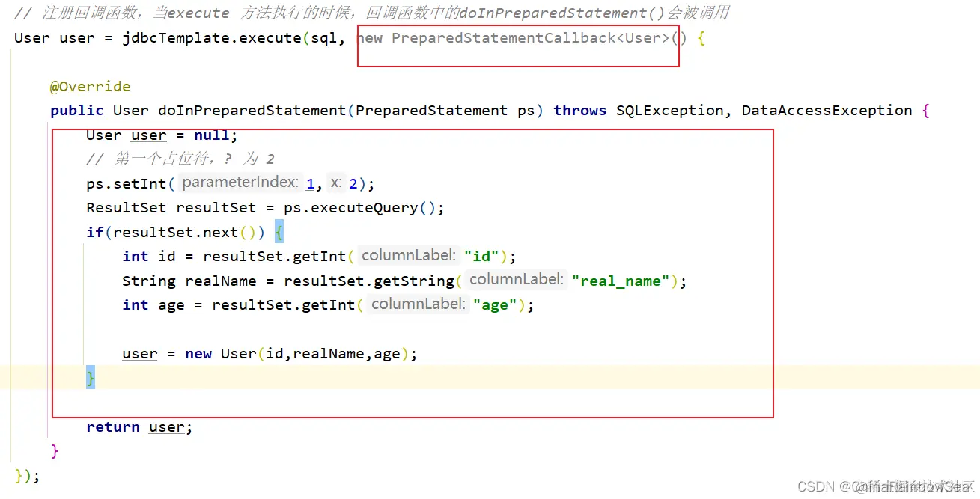Click the columnLabel: hint before "real_name"

point(516,280)
